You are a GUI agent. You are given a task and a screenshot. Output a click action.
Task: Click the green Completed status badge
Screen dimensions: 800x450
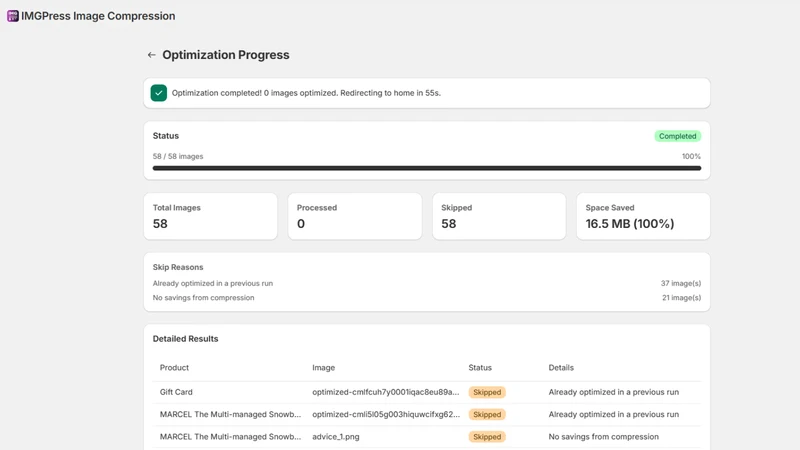tap(678, 136)
